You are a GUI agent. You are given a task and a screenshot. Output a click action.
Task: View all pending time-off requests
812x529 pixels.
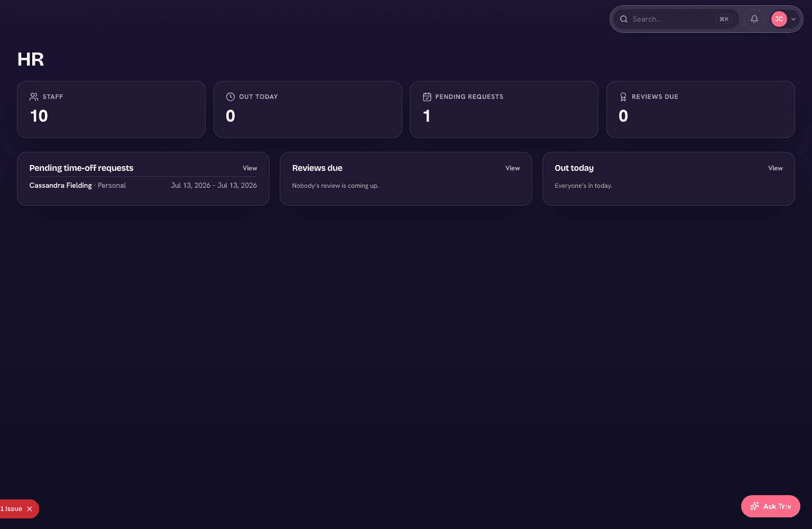(250, 168)
